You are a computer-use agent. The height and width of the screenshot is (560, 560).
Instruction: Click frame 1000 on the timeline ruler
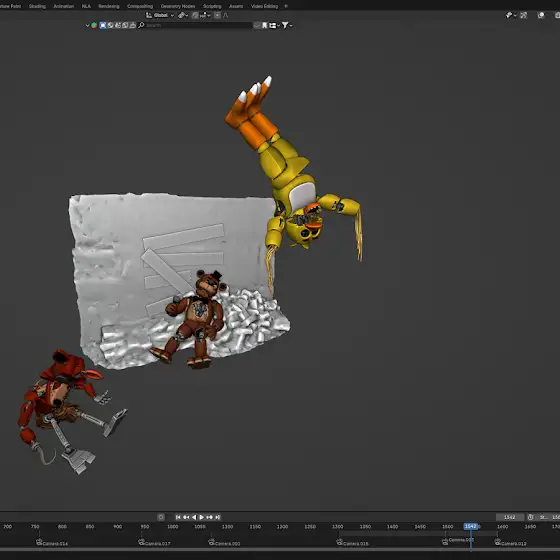(172, 526)
